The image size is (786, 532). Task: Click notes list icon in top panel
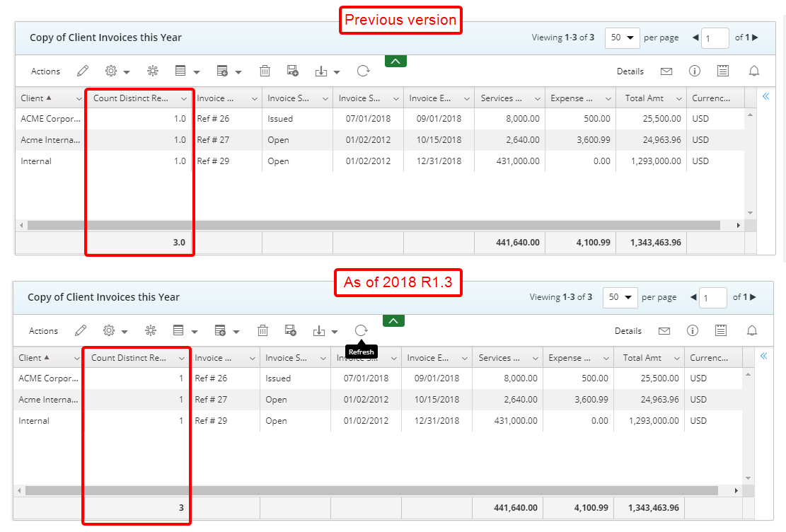point(723,71)
